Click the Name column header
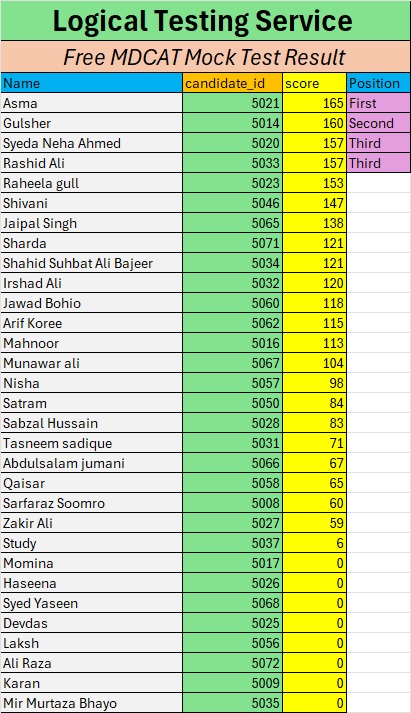Viewport: 411px width, 713px height. (x=92, y=83)
